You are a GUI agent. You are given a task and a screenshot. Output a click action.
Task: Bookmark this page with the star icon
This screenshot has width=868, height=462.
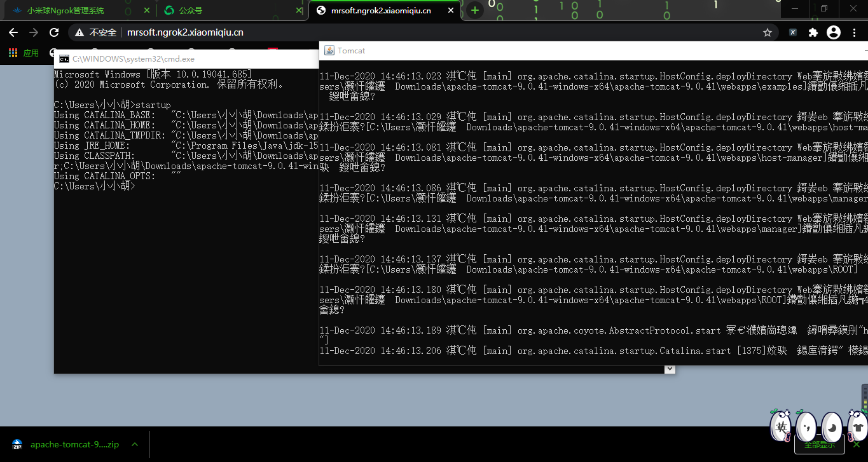point(768,32)
